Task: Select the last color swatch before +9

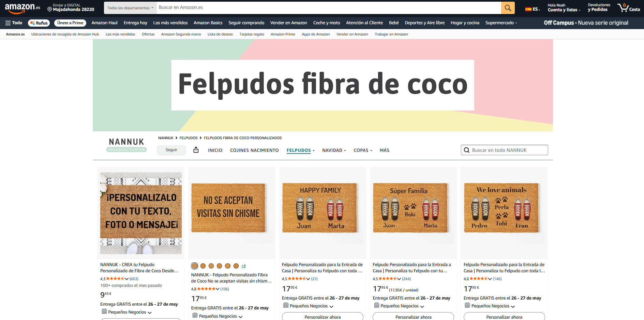Action: (236, 266)
